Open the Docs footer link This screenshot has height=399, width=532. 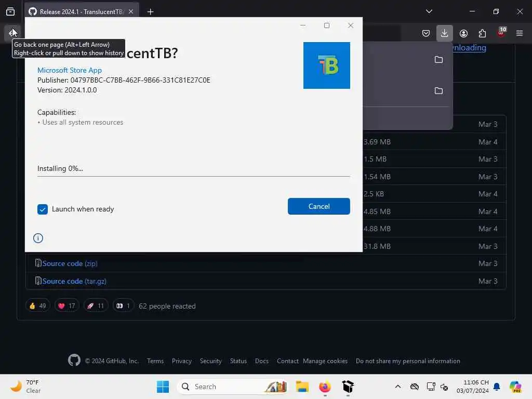pyautogui.click(x=262, y=361)
